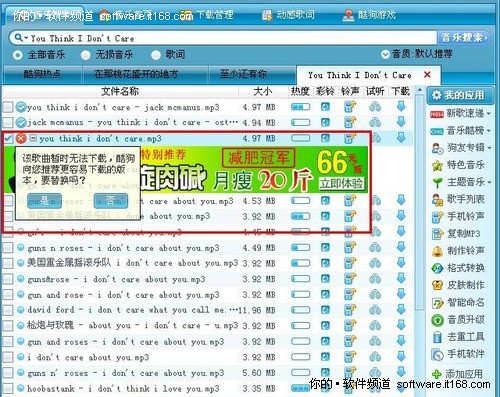This screenshot has height=397, width=500.
Task: Click 彩铃 icon in the david ford row
Action: pyautogui.click(x=325, y=310)
